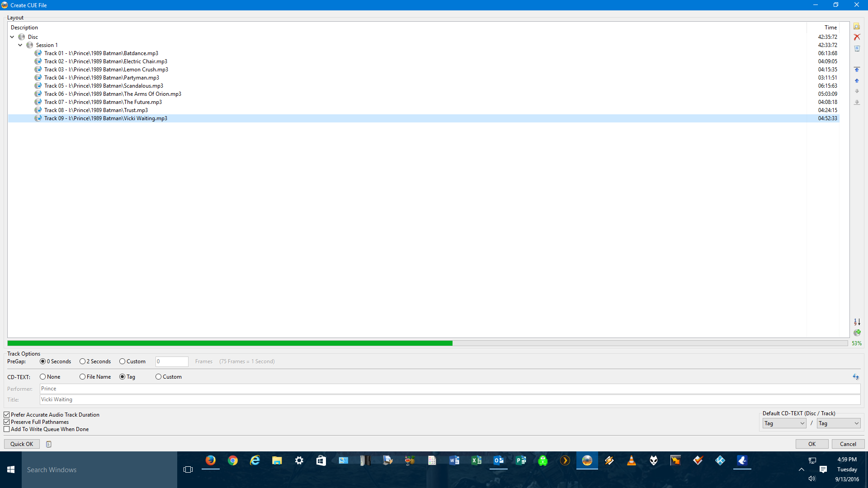Sort the tracks using the sort icon
This screenshot has width=868, height=488.
click(x=857, y=322)
